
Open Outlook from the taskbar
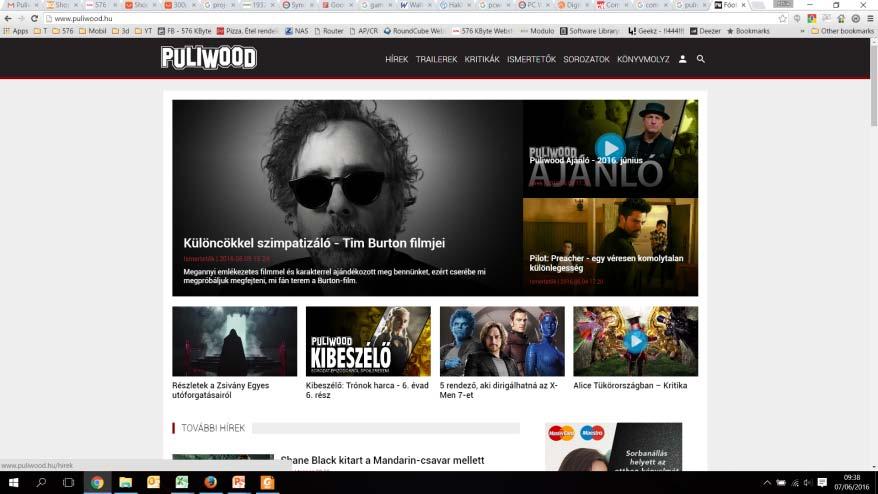pyautogui.click(x=153, y=482)
